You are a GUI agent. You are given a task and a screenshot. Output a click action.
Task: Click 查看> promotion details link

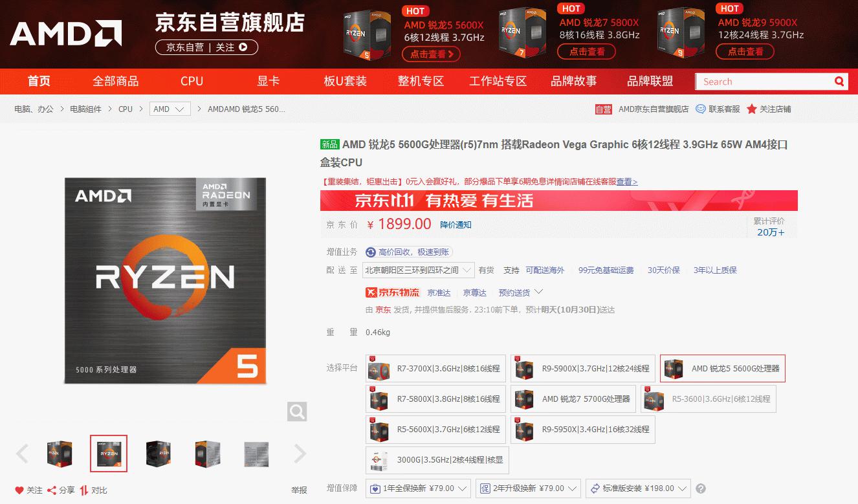coord(627,182)
